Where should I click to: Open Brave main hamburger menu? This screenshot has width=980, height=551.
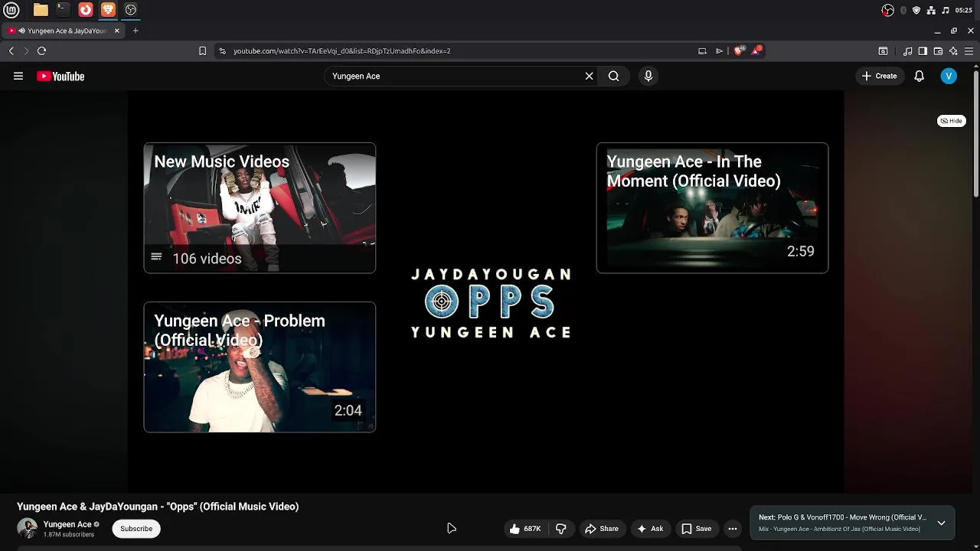969,51
